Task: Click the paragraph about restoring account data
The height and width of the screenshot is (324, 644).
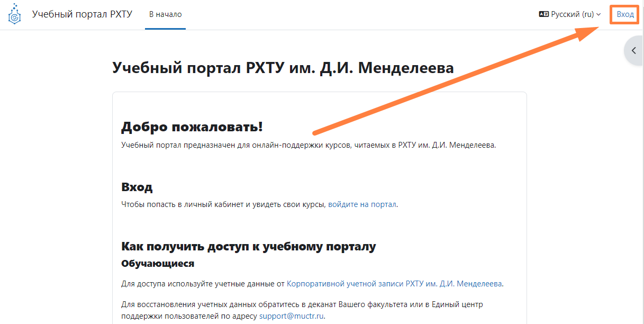Action: point(302,305)
